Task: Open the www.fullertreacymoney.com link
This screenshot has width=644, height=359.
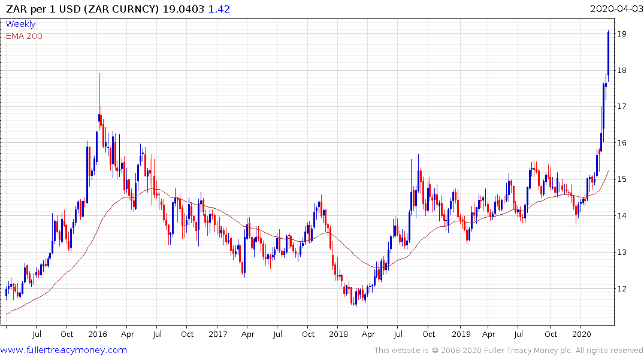Action: (x=64, y=350)
